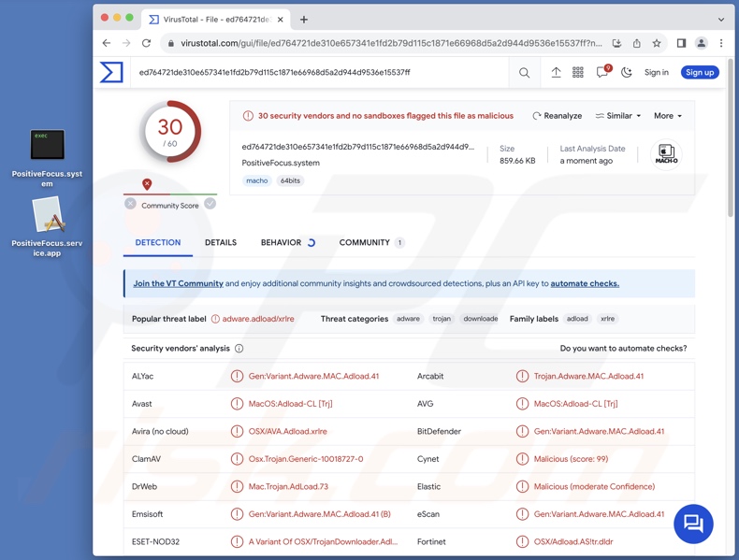This screenshot has width=739, height=560.
Task: Toggle dark mode moon icon
Action: [627, 73]
